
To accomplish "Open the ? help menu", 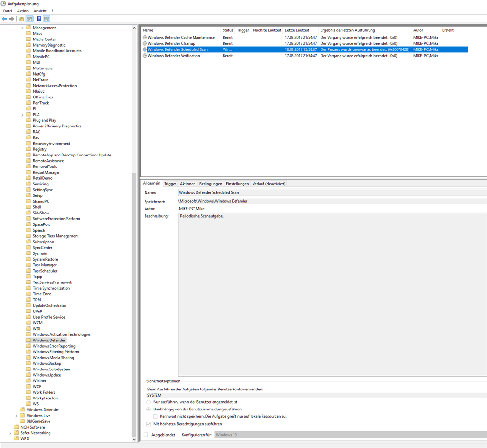I will pos(52,11).
